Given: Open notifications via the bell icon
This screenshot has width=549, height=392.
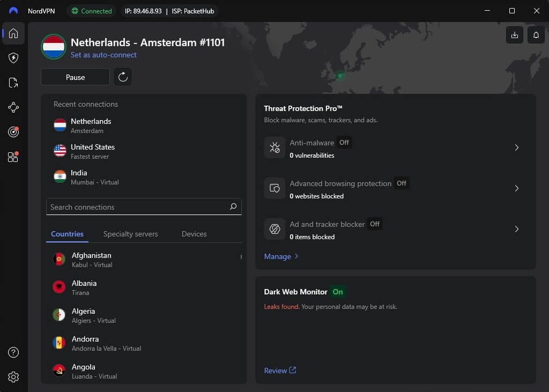Looking at the screenshot, I should (x=536, y=34).
